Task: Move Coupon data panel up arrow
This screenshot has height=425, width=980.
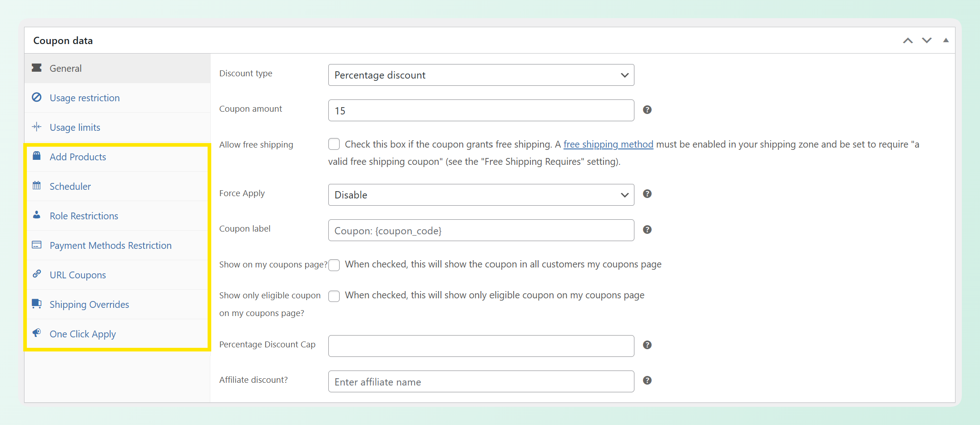Action: pyautogui.click(x=908, y=40)
